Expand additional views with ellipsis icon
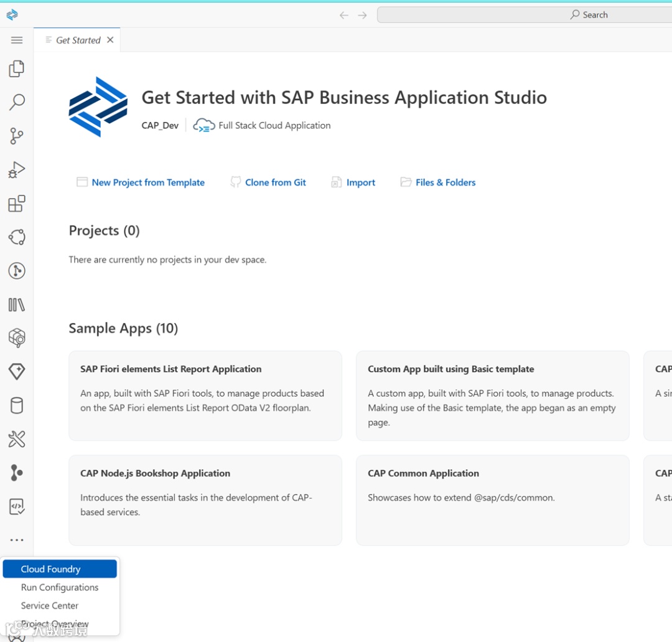 pos(17,540)
